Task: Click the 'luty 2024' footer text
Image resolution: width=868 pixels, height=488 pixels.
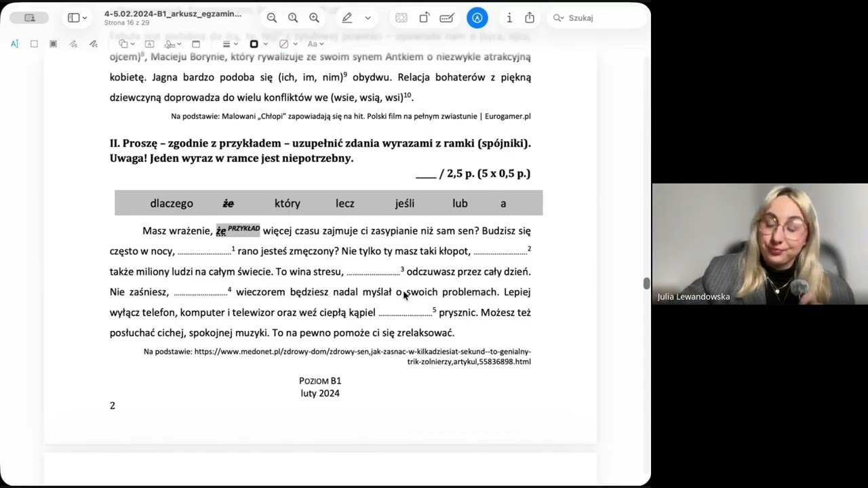Action: pos(320,393)
